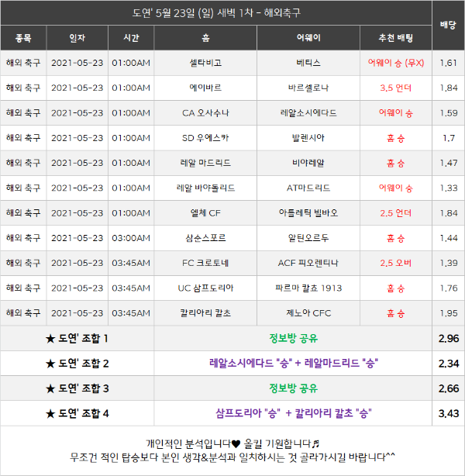Select home team cell 'UC 삼프도리아'
This screenshot has width=465, height=476.
point(205,288)
